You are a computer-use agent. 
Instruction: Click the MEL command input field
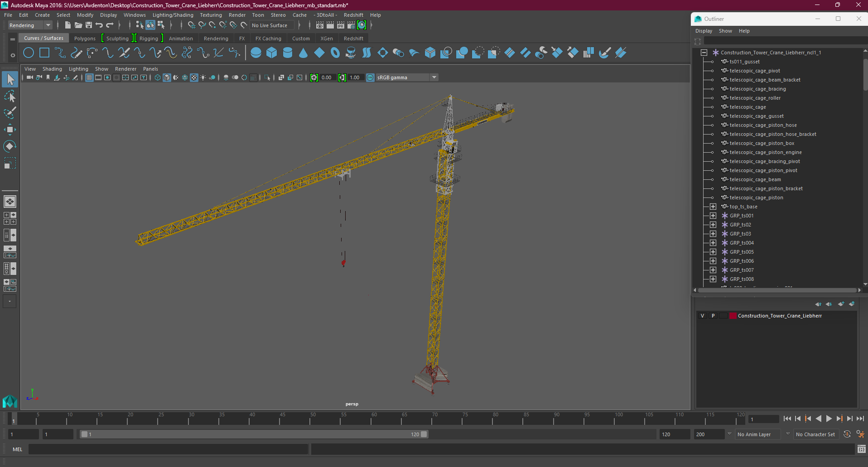tap(168, 449)
